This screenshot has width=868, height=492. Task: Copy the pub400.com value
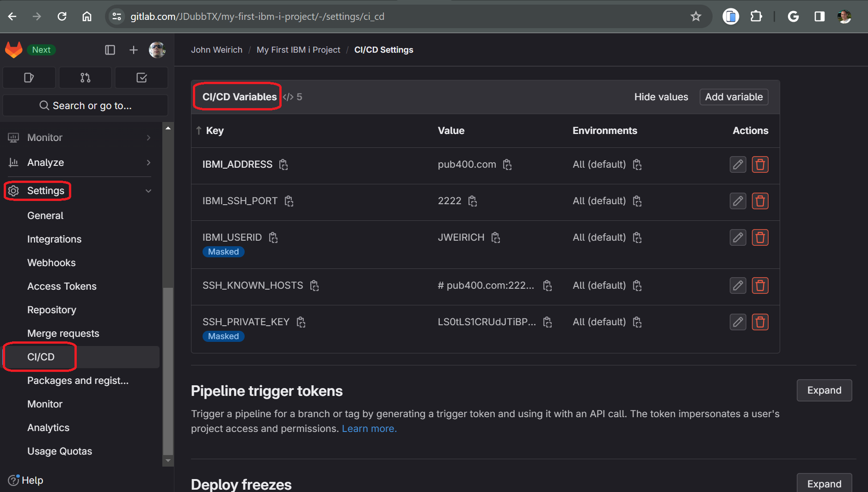tap(507, 164)
